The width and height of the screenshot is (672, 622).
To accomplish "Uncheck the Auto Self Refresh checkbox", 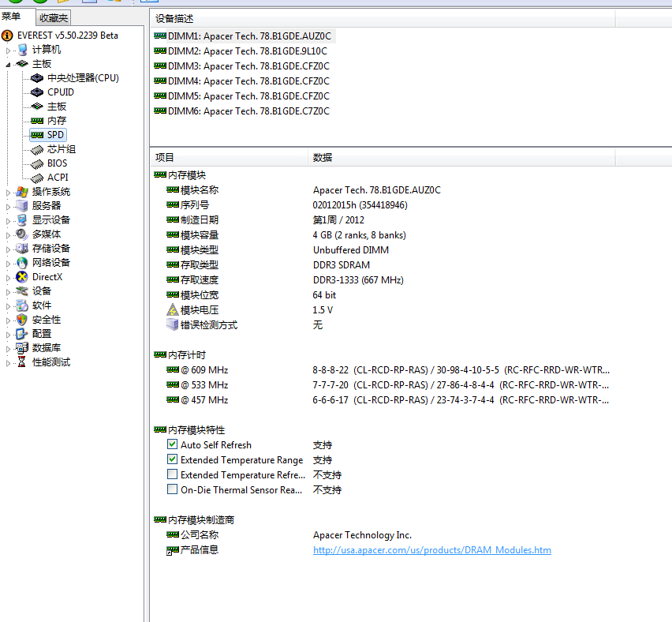I will click(x=172, y=444).
